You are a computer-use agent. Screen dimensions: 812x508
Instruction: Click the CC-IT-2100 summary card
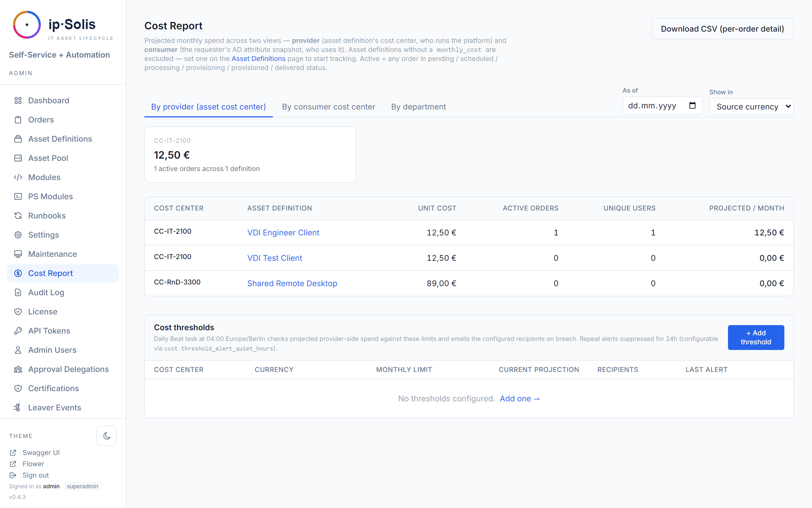[x=250, y=155]
